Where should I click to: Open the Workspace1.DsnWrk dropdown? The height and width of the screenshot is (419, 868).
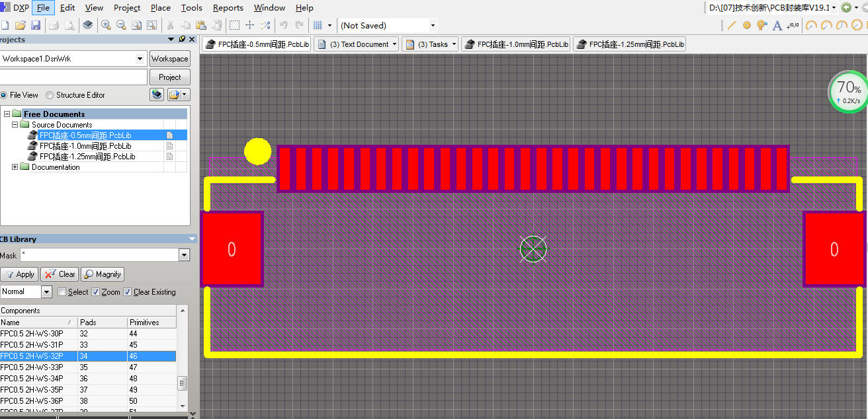click(140, 58)
